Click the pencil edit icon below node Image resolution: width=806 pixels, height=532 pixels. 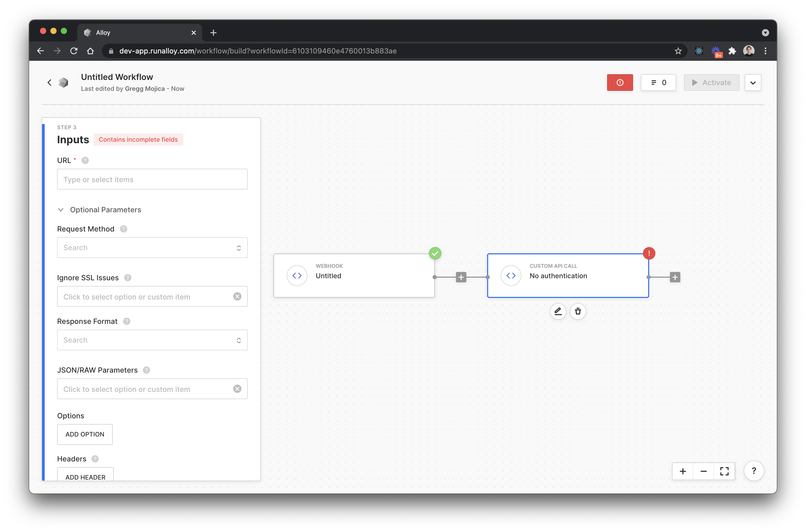click(x=558, y=311)
